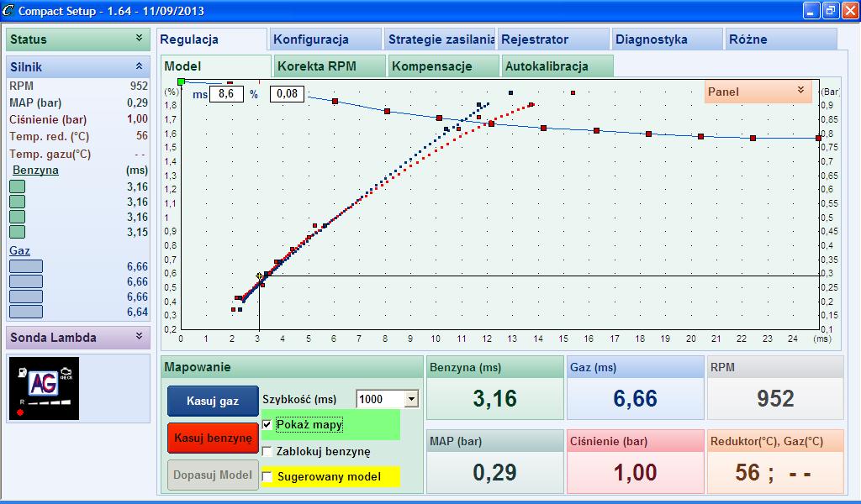Click the AG fuel switch indicator image
This screenshot has height=504, width=861.
[44, 388]
